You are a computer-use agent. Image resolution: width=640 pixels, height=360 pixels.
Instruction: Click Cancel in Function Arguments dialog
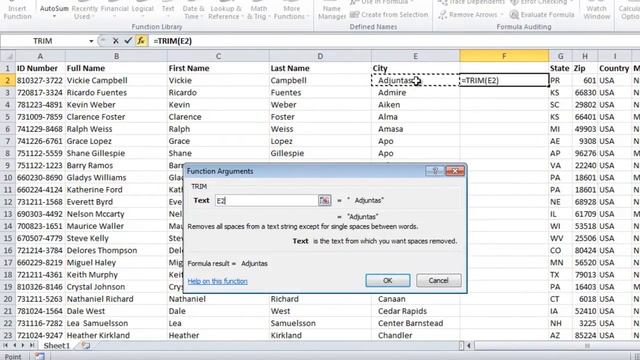[438, 280]
